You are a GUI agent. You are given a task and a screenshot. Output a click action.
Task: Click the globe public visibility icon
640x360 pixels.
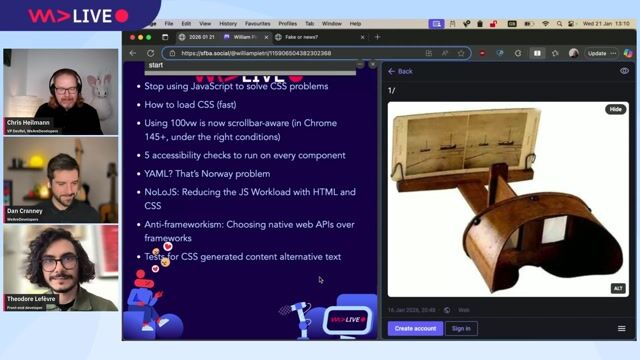(447, 310)
